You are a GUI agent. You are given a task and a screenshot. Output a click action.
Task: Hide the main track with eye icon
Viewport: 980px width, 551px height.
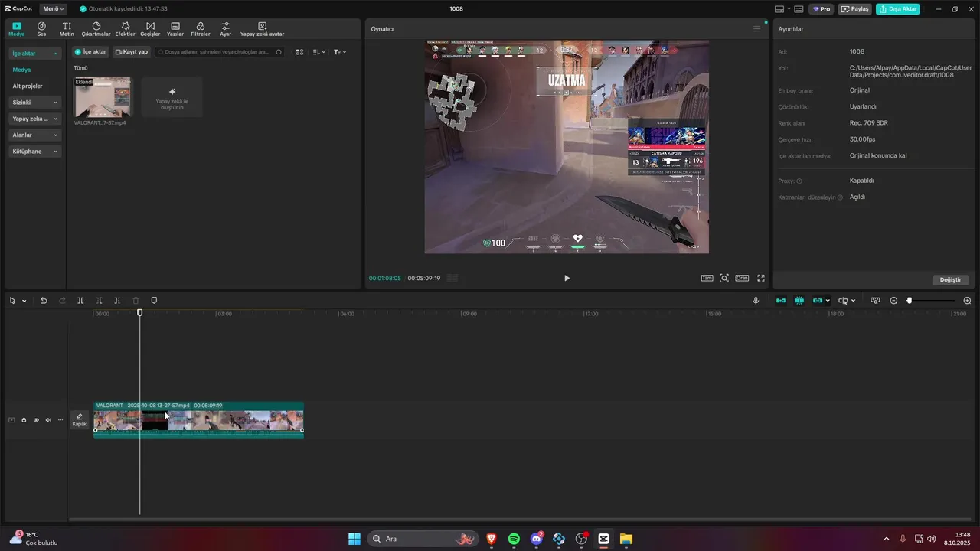click(x=36, y=420)
